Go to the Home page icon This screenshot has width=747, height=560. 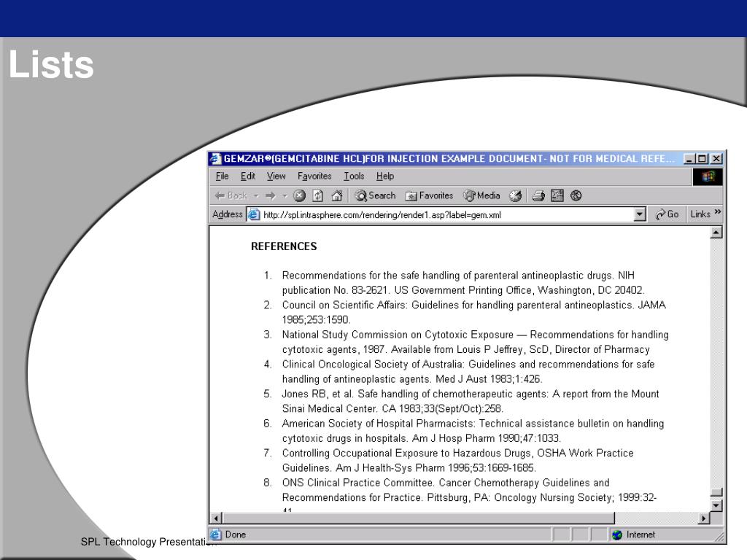[x=337, y=195]
